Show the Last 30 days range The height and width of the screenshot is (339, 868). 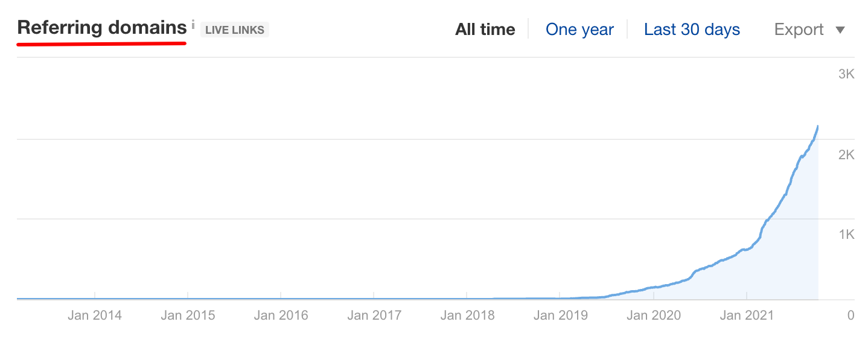pos(692,30)
